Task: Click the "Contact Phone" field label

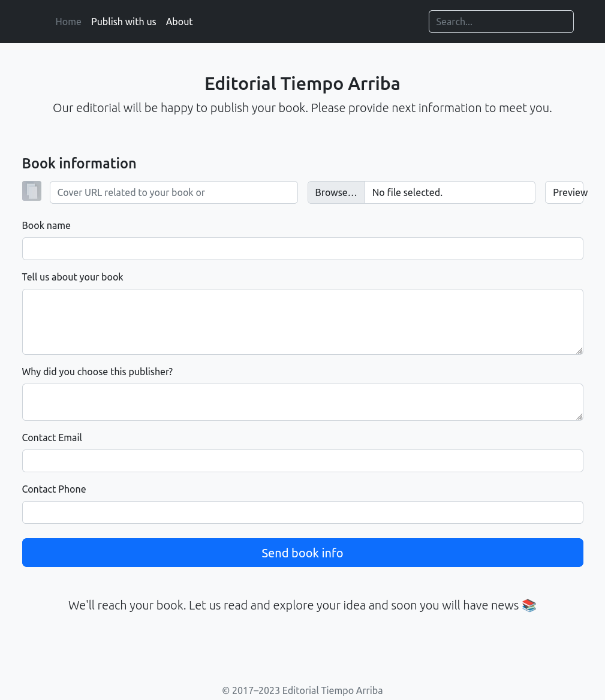Action: click(x=54, y=489)
